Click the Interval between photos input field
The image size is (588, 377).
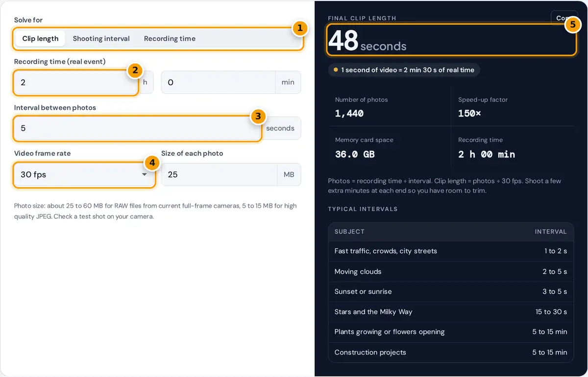137,128
